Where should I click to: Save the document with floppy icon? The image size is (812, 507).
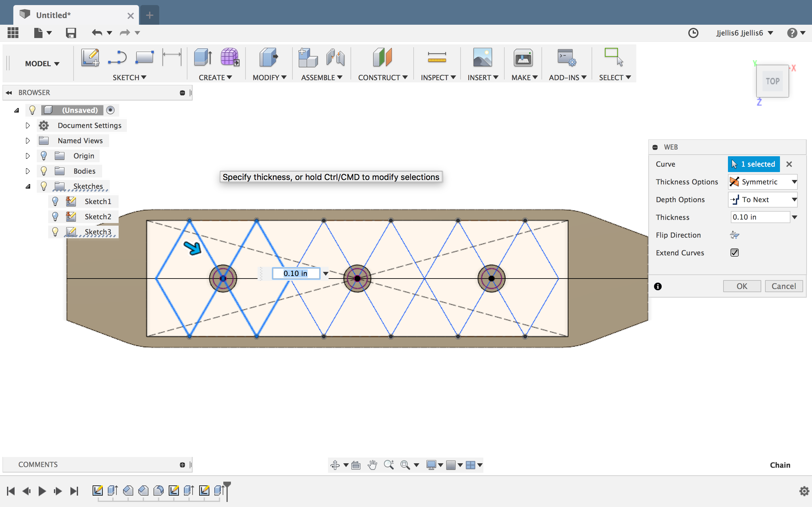[x=71, y=33]
